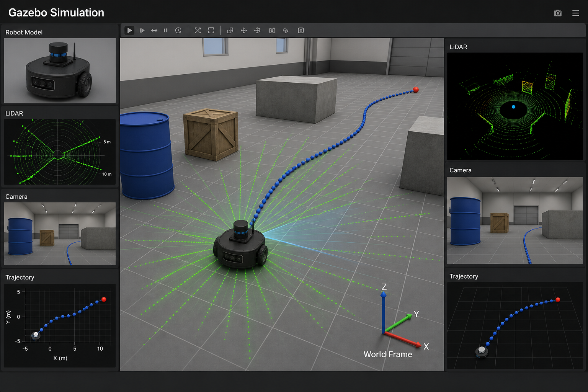Screen dimensions: 588x392
Task: Click the frame-selection brackets icon
Action: coord(211,30)
